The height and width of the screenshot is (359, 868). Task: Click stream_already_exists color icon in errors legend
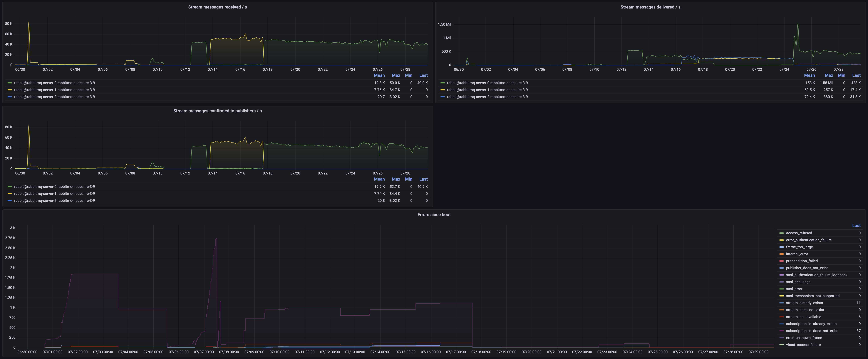[781, 303]
